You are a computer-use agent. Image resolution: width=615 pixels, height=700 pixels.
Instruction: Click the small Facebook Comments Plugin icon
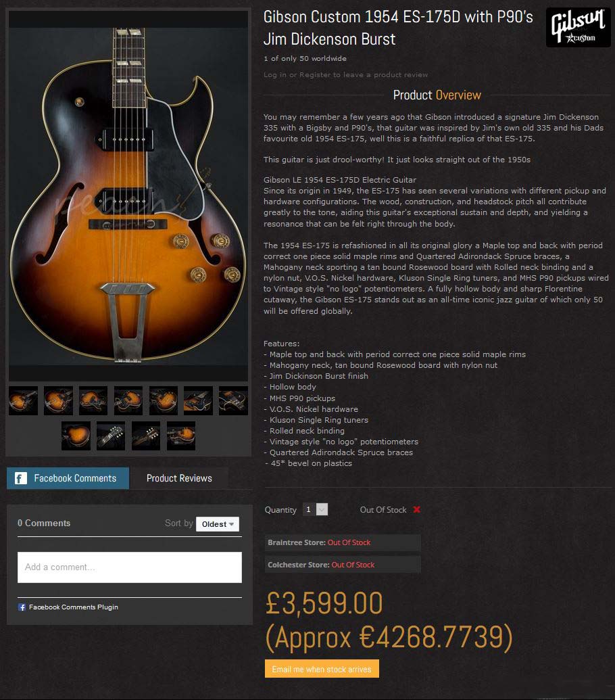[x=22, y=607]
